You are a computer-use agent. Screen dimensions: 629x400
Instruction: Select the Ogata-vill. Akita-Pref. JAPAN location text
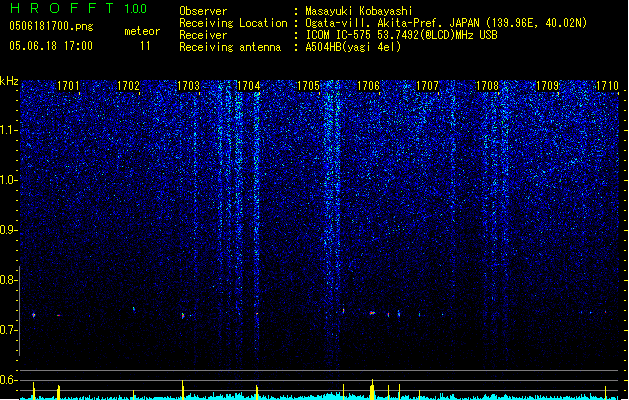click(x=446, y=23)
